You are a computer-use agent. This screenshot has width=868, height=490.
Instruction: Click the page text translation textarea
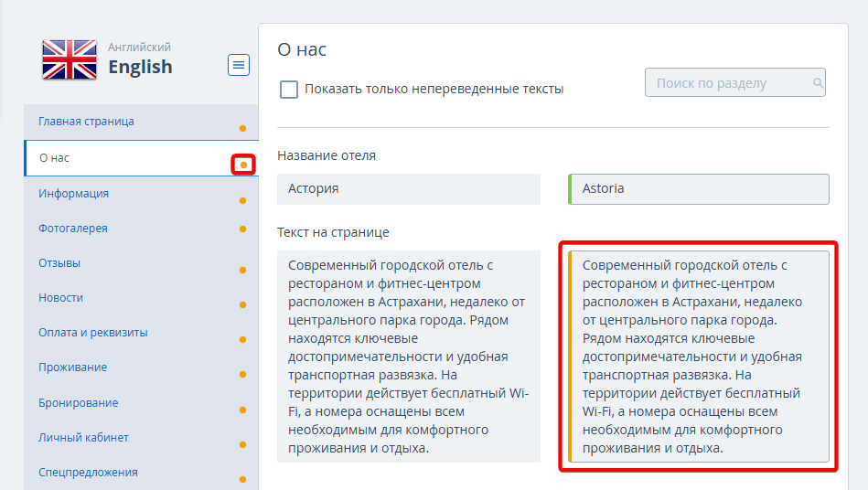tap(699, 357)
